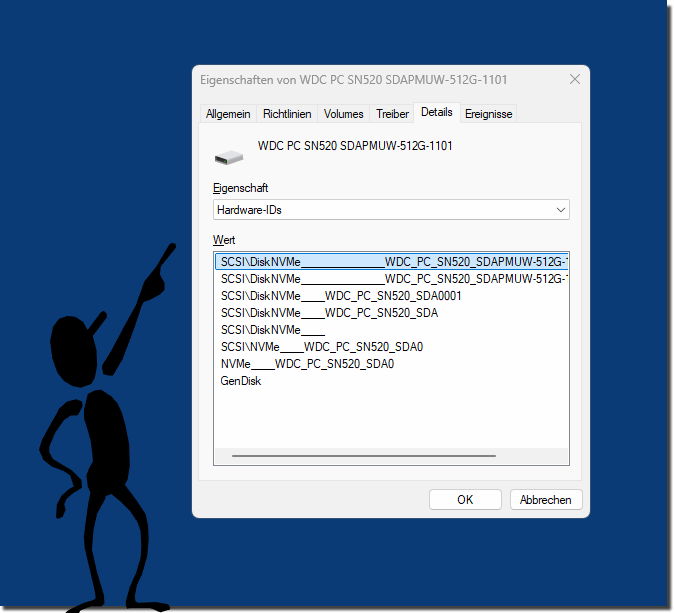Close the Eigenschaften dialog with X
Viewport: 674px width, 613px height.
click(x=575, y=80)
